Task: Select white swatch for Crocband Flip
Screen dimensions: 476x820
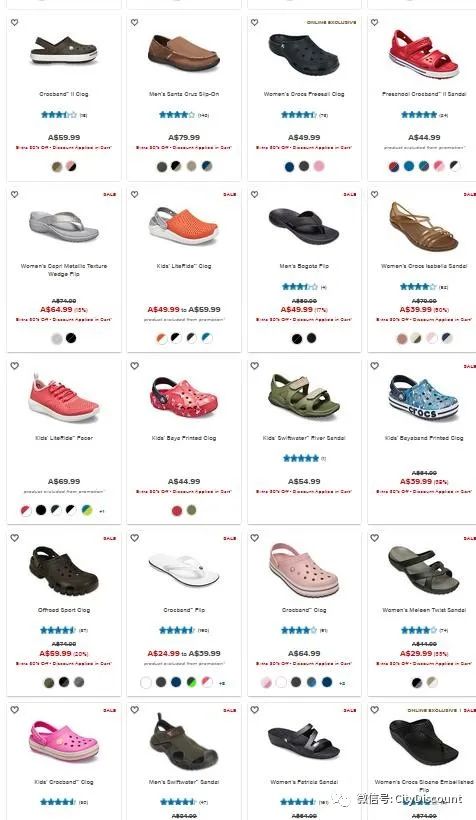Action: [146, 682]
